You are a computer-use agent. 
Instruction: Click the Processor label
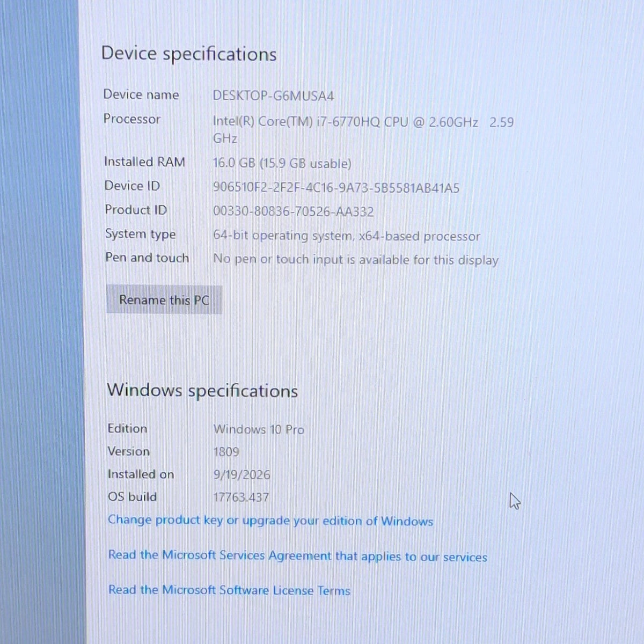[132, 119]
